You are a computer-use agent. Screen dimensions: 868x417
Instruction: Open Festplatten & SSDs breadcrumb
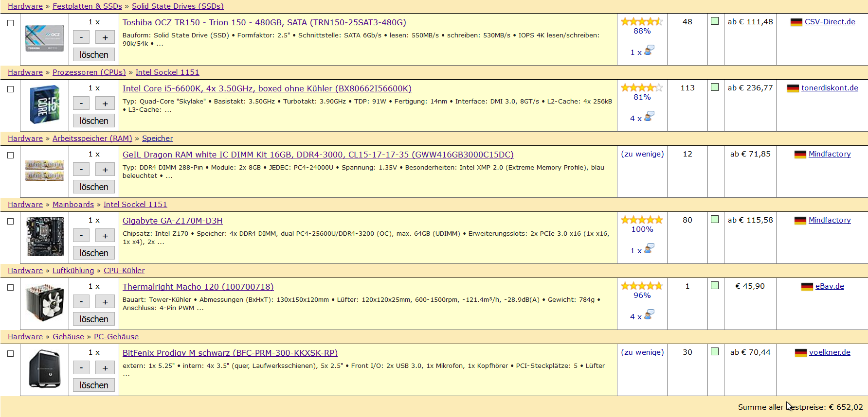point(88,6)
